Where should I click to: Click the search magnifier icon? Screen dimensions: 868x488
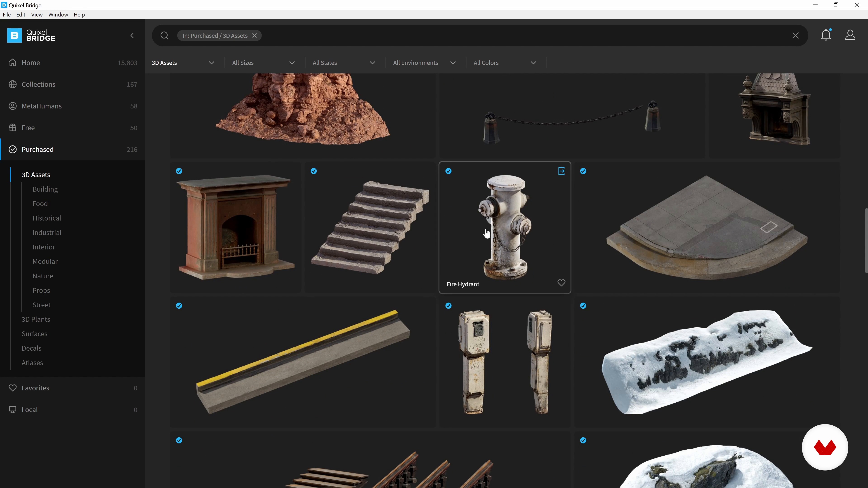(x=164, y=35)
